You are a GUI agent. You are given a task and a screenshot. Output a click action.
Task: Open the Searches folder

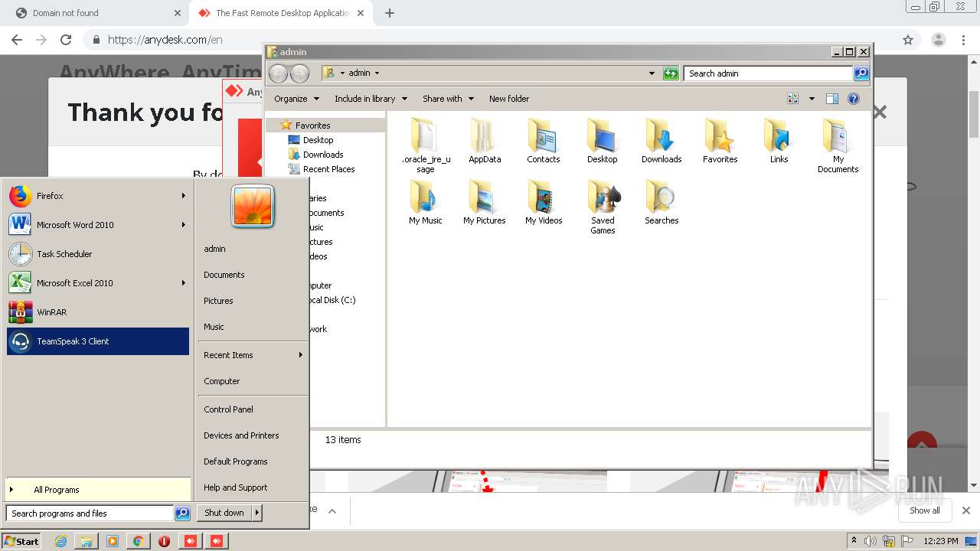tap(661, 202)
